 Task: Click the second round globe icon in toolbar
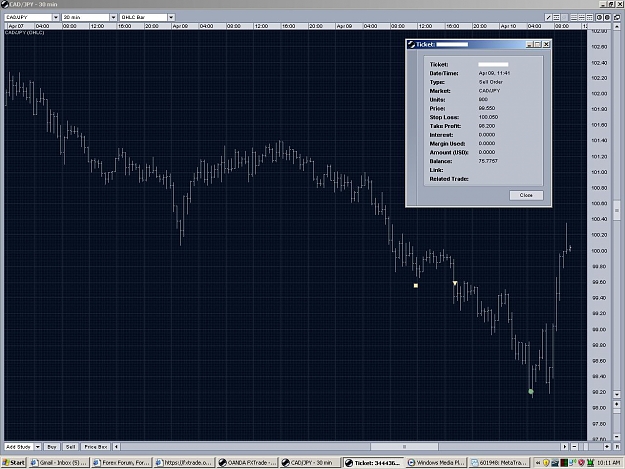coord(607,17)
